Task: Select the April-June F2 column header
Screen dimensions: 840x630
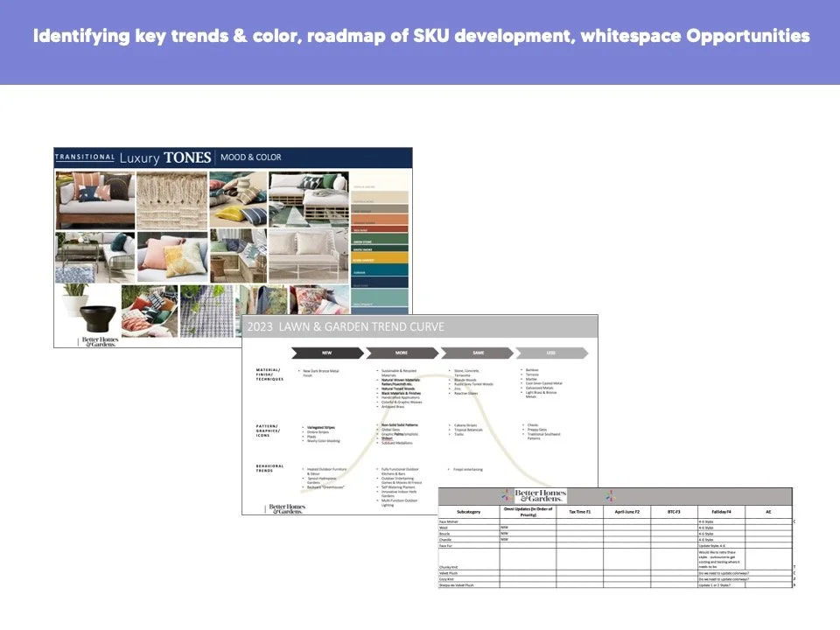Action: [x=626, y=512]
